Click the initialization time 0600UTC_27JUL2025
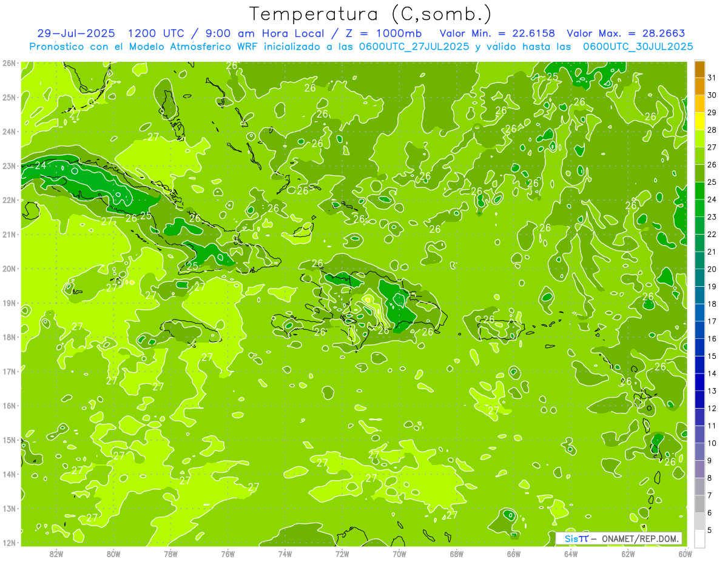Viewport: 728px width, 562px height. pos(414,47)
